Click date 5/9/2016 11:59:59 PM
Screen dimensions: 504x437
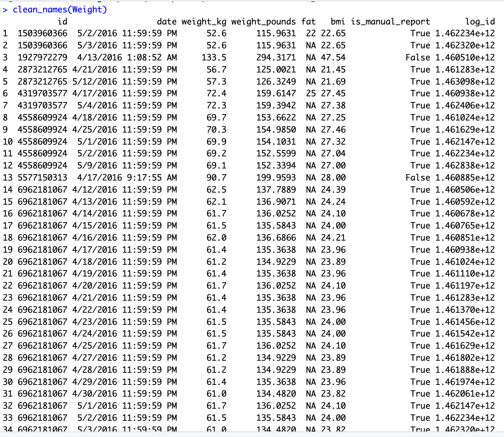click(x=127, y=165)
